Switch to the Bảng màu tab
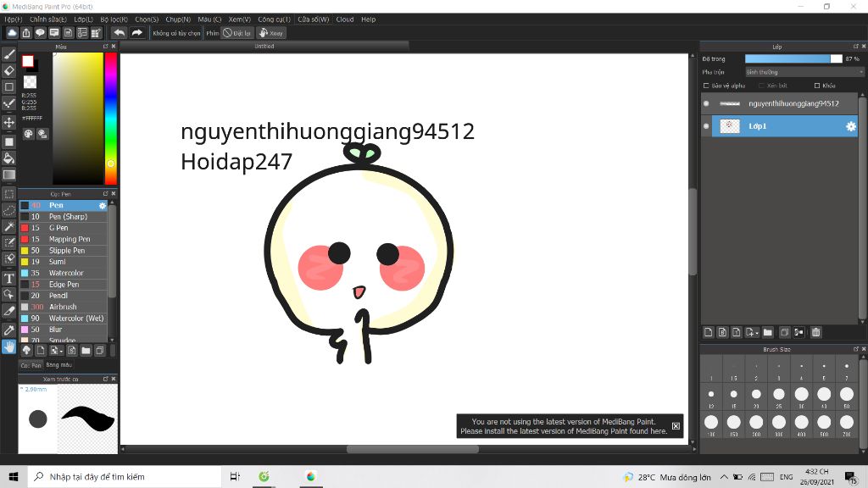Screen dimensions: 868x488 tap(59, 365)
